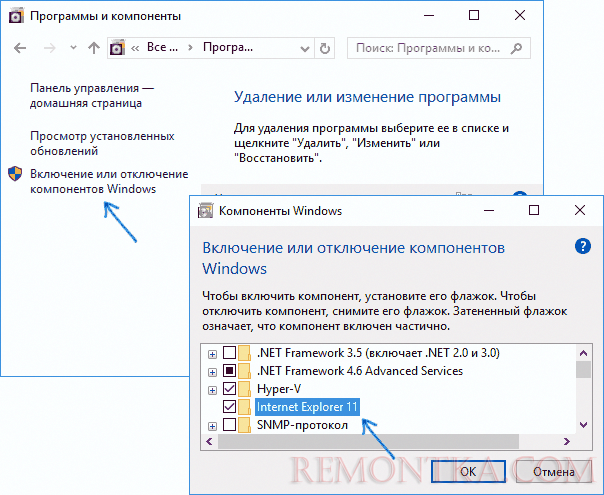Toggle .NET Framework 4.6 Advanced Services checkbox
Screen dimensions: 604x495
[x=230, y=371]
